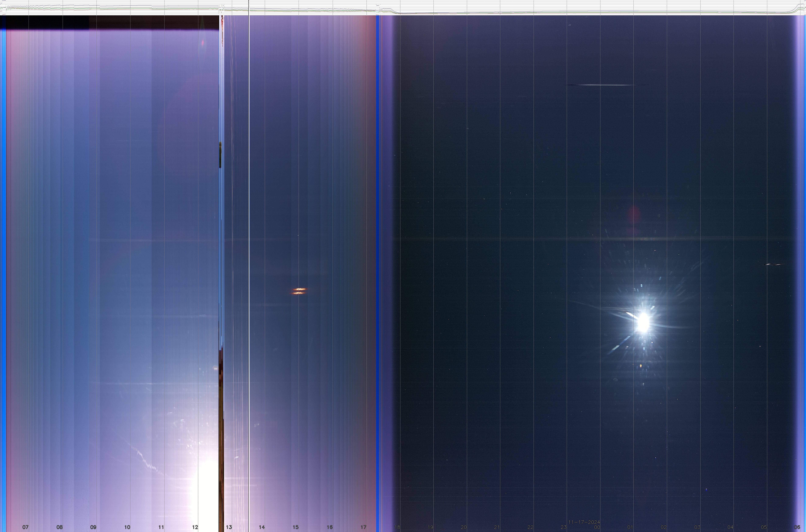Select the "11" hour label
Image resolution: width=806 pixels, height=532 pixels.
tap(161, 527)
